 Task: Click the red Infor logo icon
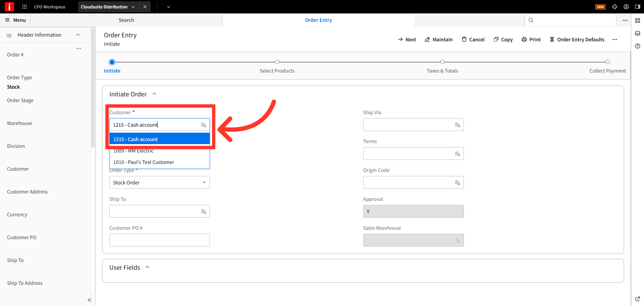click(9, 7)
